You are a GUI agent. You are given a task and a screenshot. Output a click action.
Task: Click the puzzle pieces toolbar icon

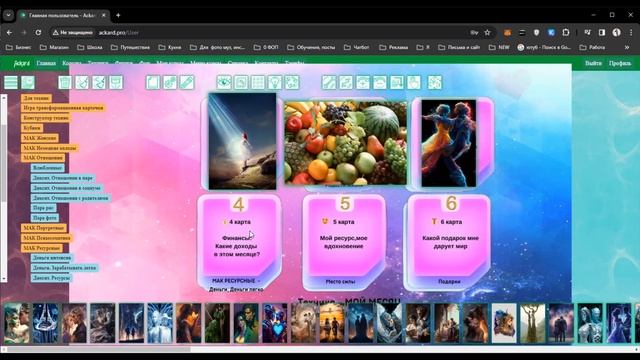pos(292,82)
